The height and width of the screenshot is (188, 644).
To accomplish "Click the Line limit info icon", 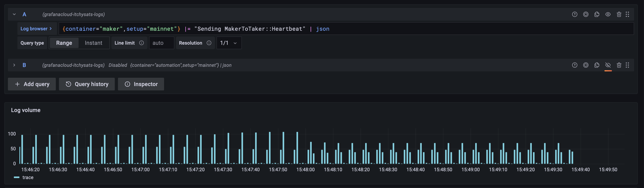I will click(142, 43).
